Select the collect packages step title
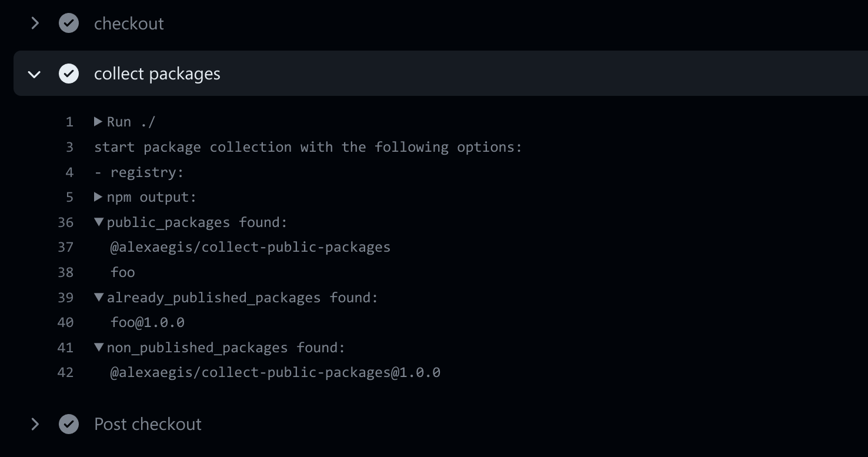 (157, 74)
